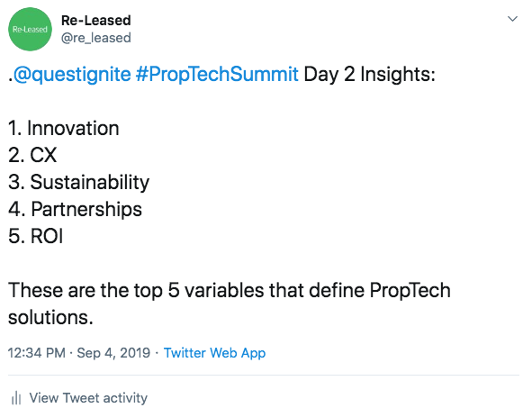Viewport: 532px width, 417px height.
Task: Open the View Tweet activity link
Action: (x=88, y=398)
